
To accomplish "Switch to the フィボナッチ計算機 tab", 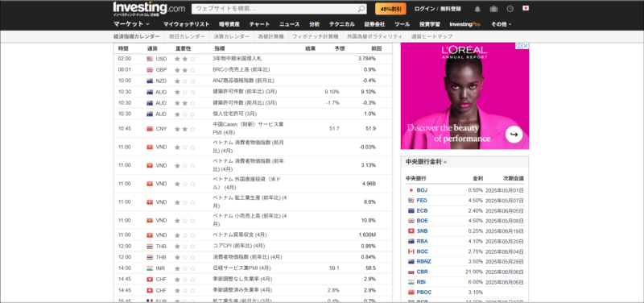I will 315,36.
